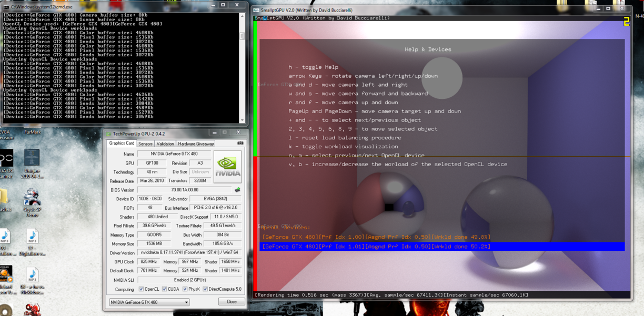Click the SmallptGPU window title icon

click(256, 10)
